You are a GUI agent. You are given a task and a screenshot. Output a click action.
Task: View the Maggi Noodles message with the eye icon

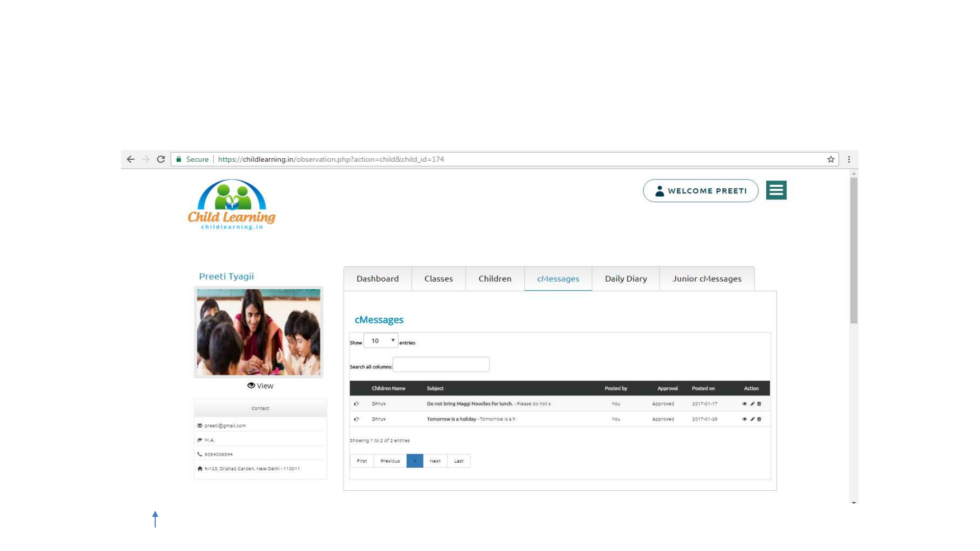(744, 404)
